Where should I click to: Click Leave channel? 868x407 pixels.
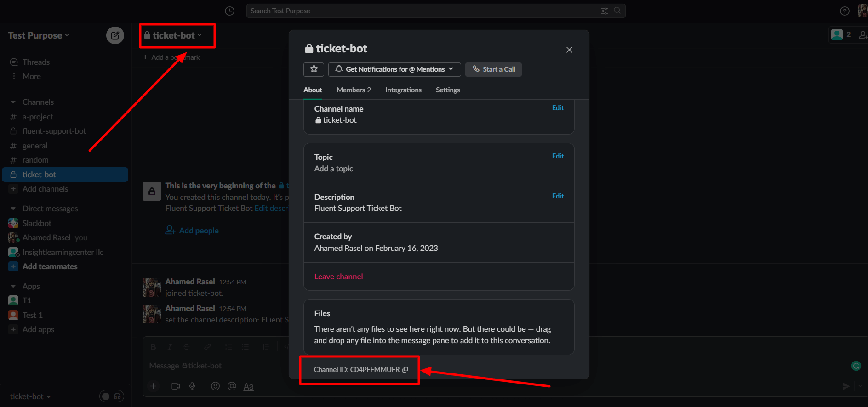tap(338, 277)
